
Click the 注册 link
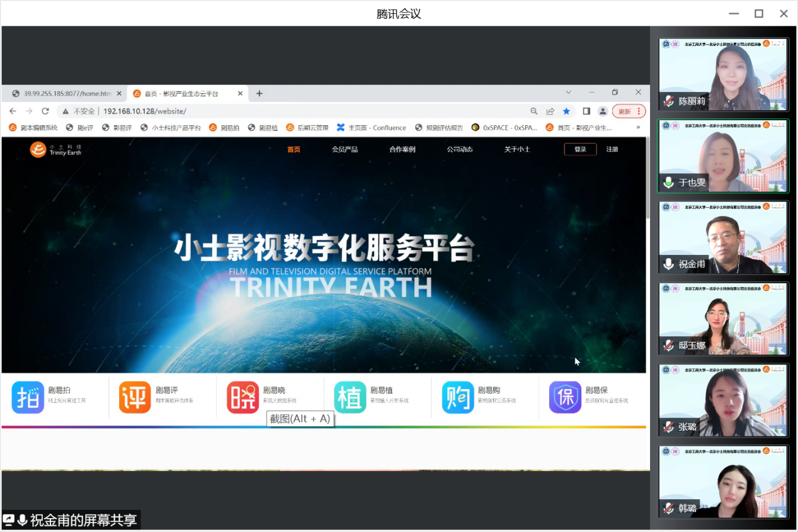click(612, 149)
